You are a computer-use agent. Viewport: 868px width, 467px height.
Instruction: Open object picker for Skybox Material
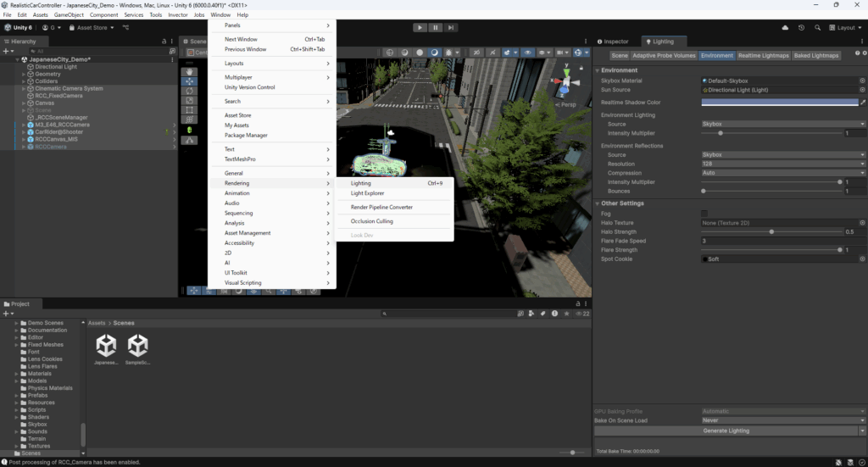pos(862,81)
